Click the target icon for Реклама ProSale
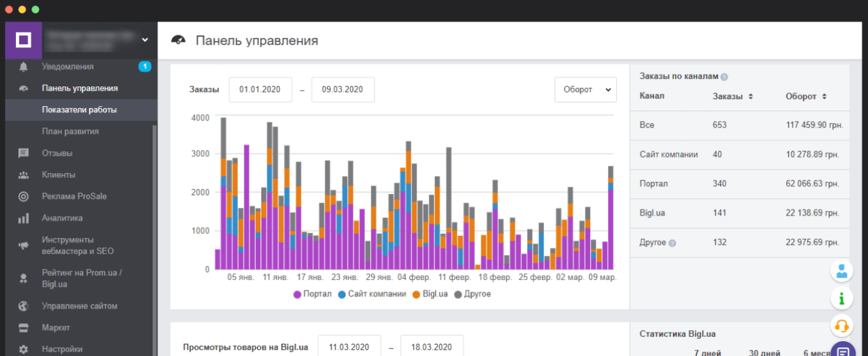Viewport: 868px width, 356px height. point(23,196)
